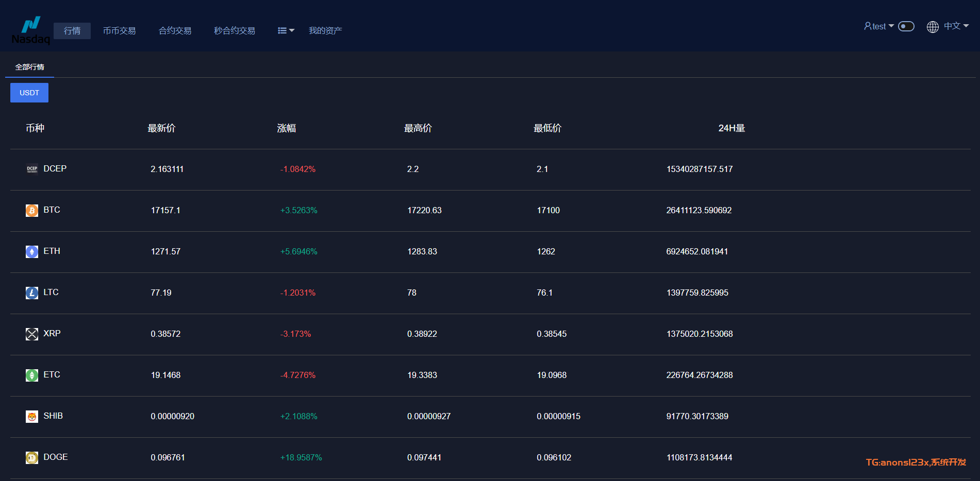Open the list menu icon dropdown
This screenshot has height=481, width=980.
(286, 31)
